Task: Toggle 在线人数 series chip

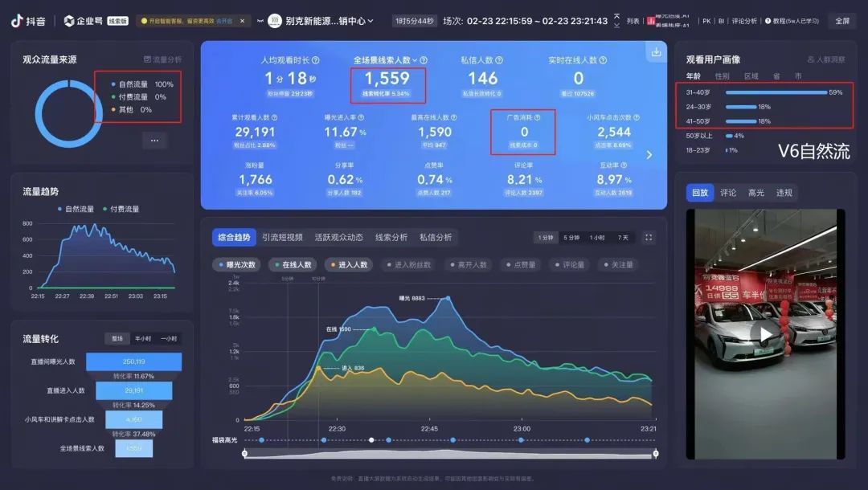Action: pyautogui.click(x=293, y=265)
